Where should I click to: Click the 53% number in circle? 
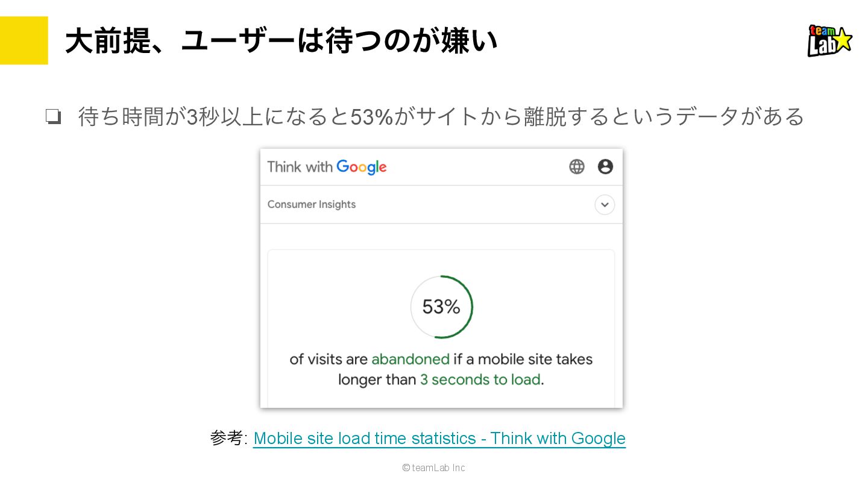[x=441, y=307]
